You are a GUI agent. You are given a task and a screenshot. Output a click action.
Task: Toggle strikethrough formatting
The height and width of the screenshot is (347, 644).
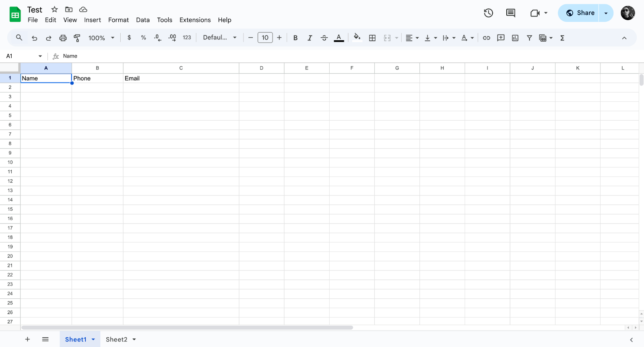pos(324,38)
